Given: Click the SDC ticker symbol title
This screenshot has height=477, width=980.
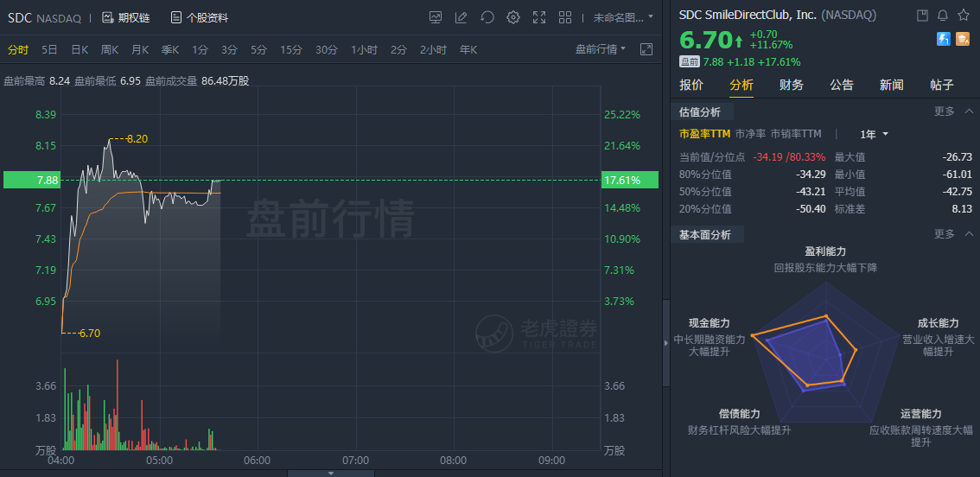Looking at the screenshot, I should [20, 17].
